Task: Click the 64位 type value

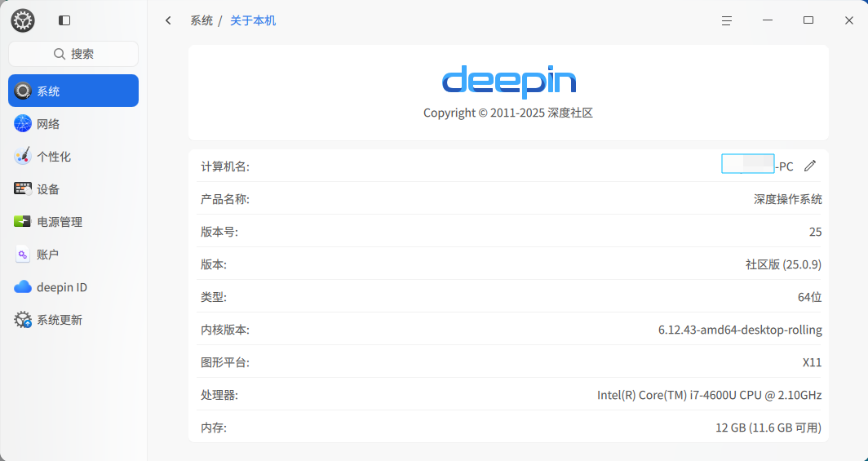Action: pos(809,297)
